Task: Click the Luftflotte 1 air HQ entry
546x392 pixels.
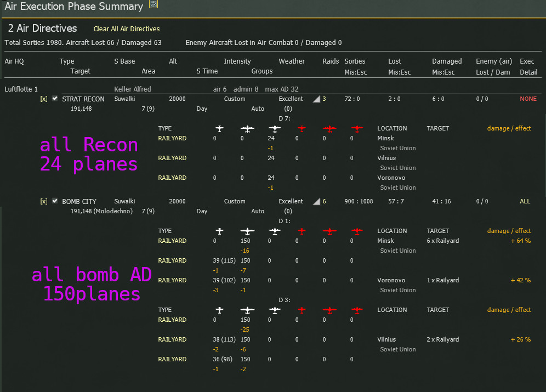Action: (x=21, y=89)
